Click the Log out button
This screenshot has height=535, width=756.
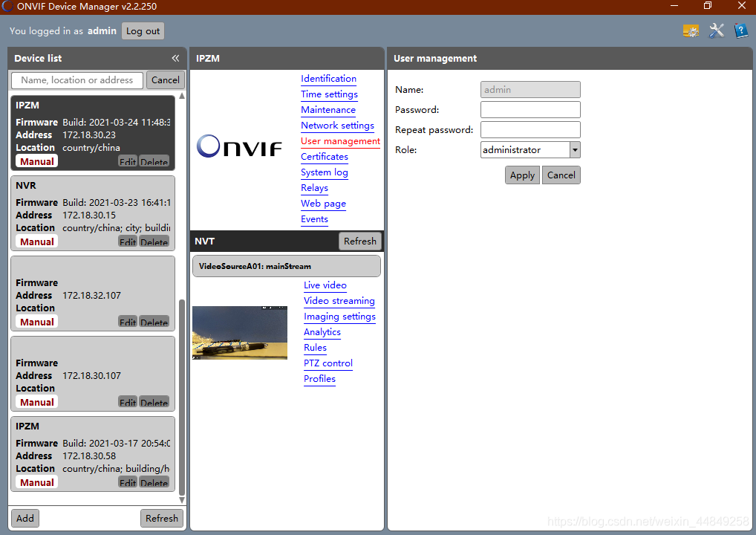143,31
